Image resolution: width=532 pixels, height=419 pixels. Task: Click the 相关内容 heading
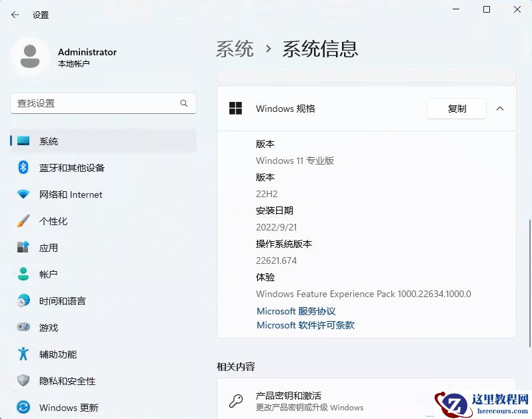[x=236, y=366]
